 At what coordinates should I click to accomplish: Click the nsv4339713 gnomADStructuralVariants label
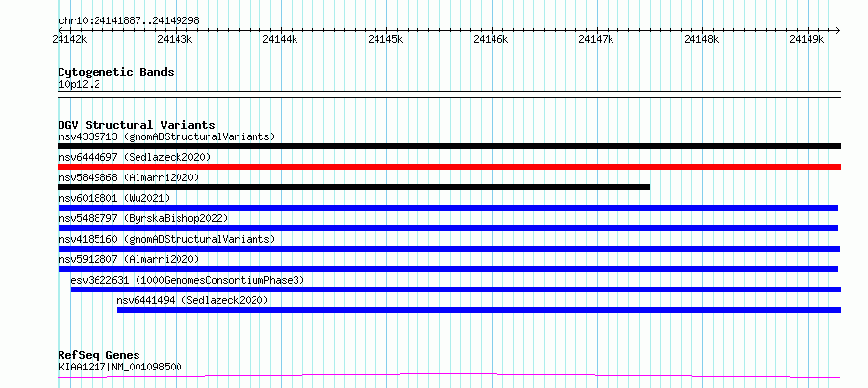(x=167, y=136)
